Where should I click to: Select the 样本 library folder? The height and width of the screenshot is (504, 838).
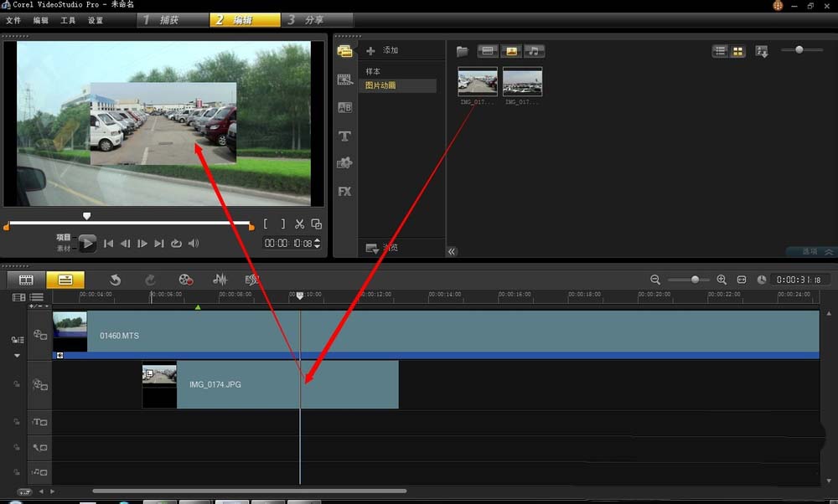coord(373,71)
